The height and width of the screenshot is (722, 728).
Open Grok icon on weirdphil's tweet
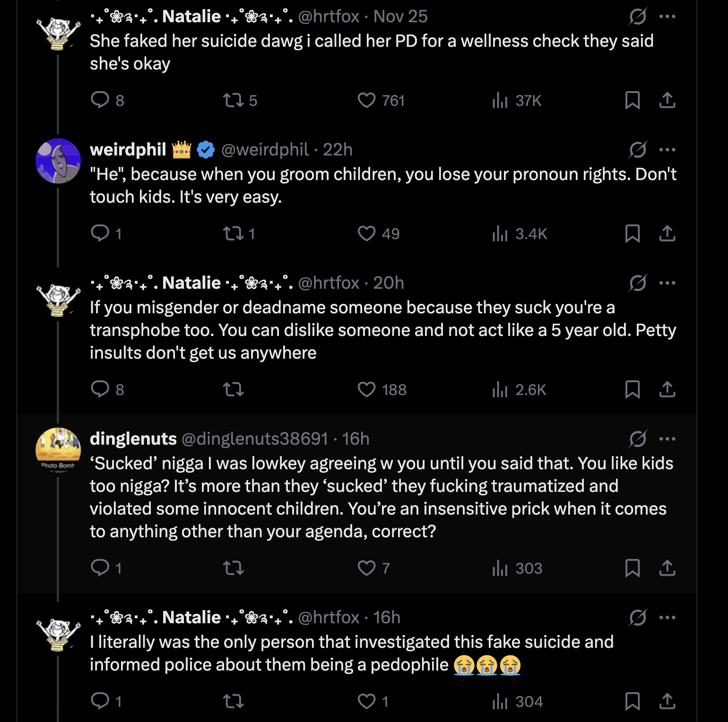[x=638, y=150]
